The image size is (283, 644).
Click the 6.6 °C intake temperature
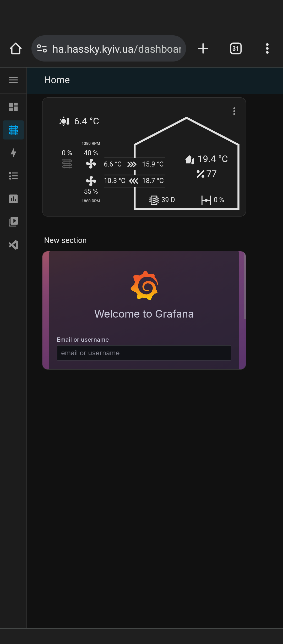click(x=113, y=164)
